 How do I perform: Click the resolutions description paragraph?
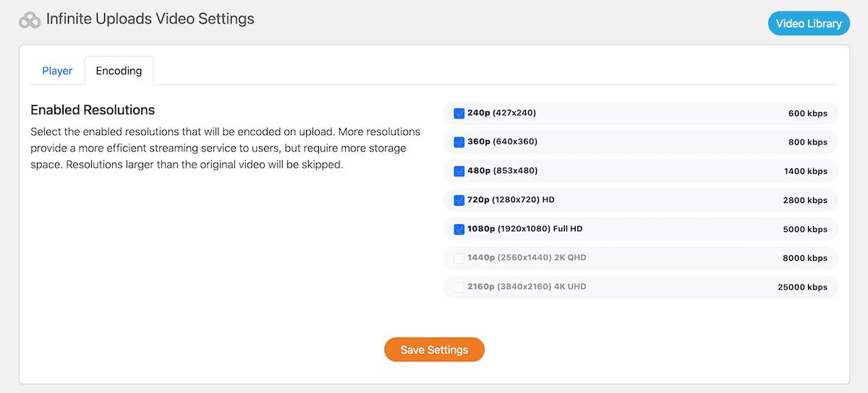226,148
